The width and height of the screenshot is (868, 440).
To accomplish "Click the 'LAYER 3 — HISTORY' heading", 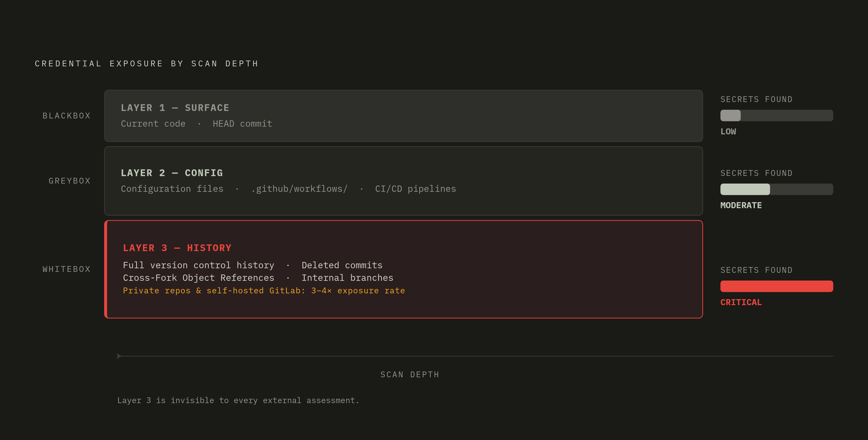I will pos(177,248).
